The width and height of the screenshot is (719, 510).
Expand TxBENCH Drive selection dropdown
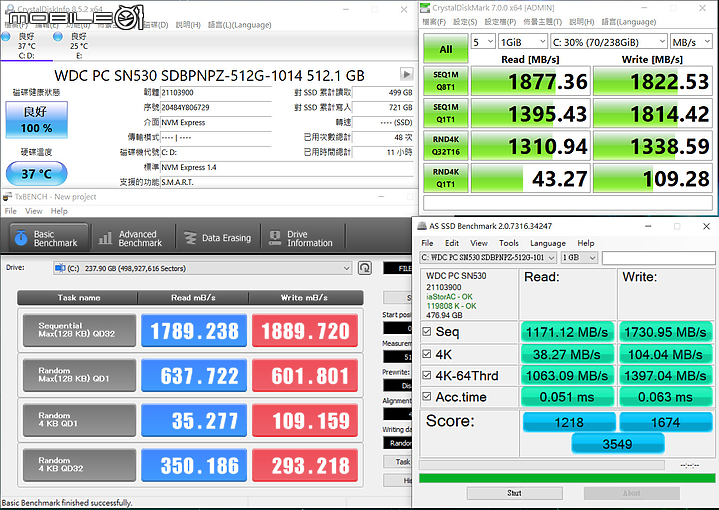[x=202, y=268]
